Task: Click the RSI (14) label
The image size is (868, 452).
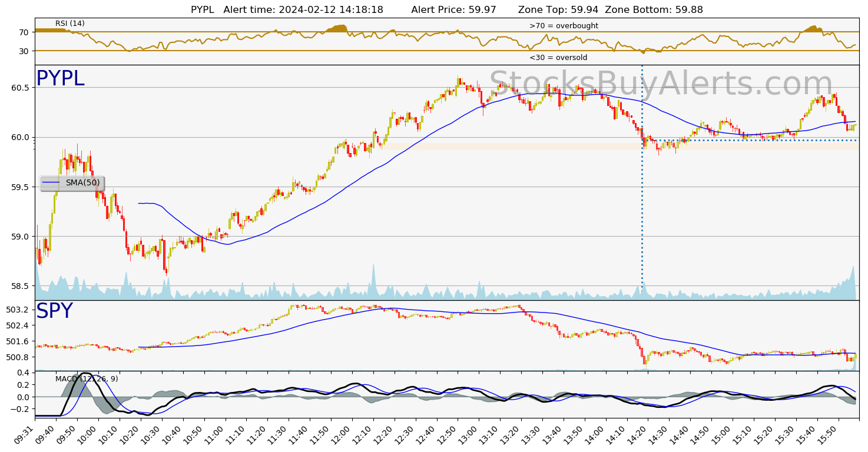Action: (70, 24)
